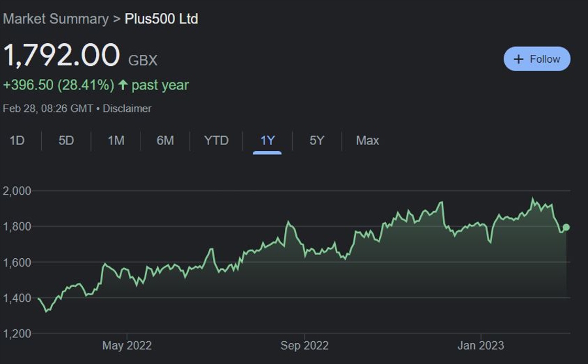Show the Max history range

pos(367,141)
